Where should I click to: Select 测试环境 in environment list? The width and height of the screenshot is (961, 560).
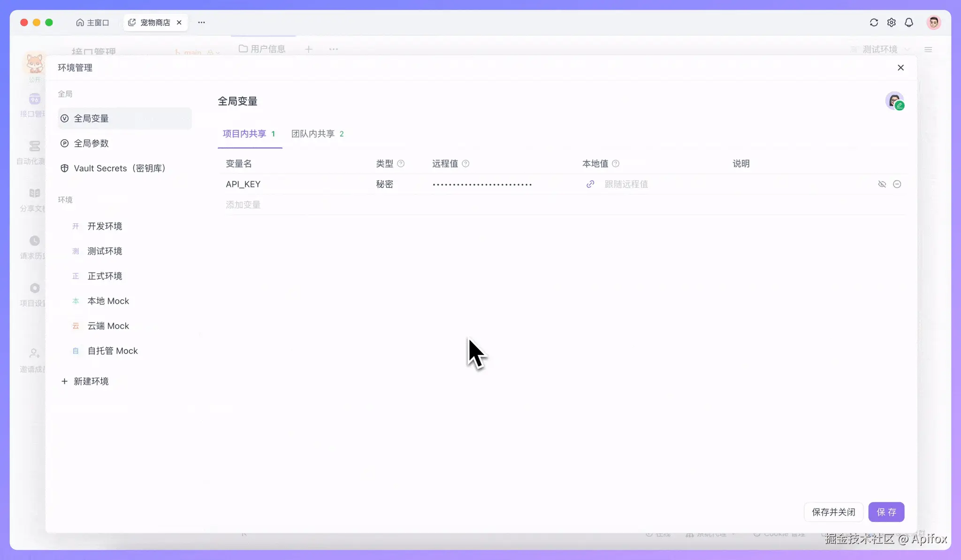105,251
